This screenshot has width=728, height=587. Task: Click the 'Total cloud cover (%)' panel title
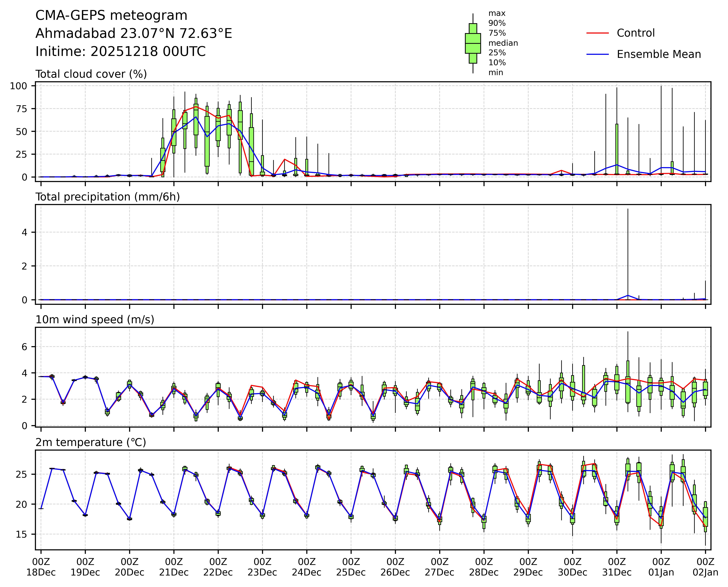tap(91, 74)
